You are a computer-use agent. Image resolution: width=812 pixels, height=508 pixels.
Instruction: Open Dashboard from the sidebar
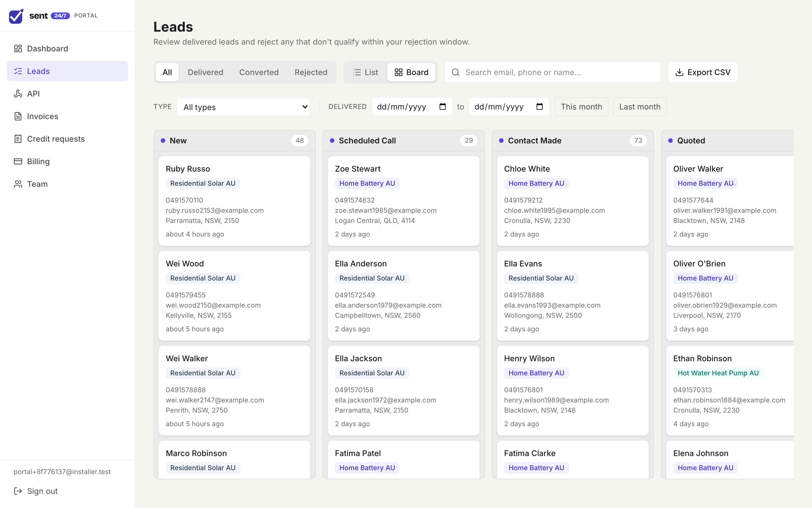click(67, 49)
